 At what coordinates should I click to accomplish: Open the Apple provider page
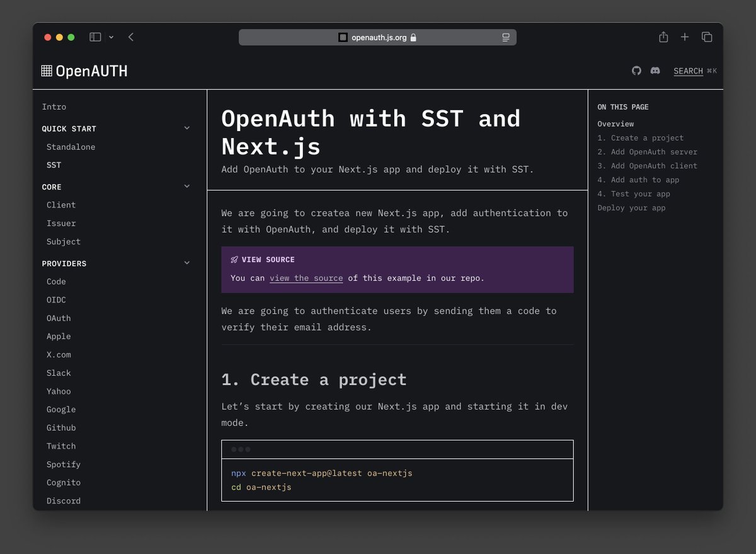[x=59, y=337]
